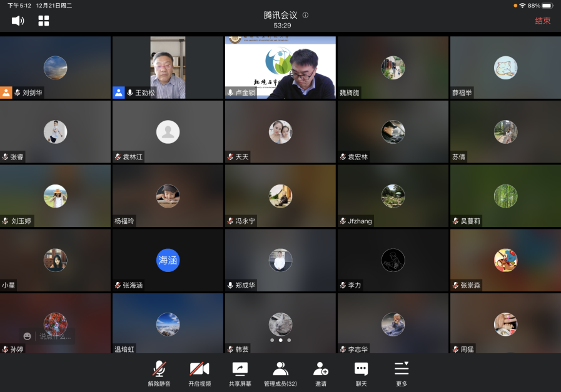
Task: Open 管理成员(32) participant list
Action: point(280,373)
